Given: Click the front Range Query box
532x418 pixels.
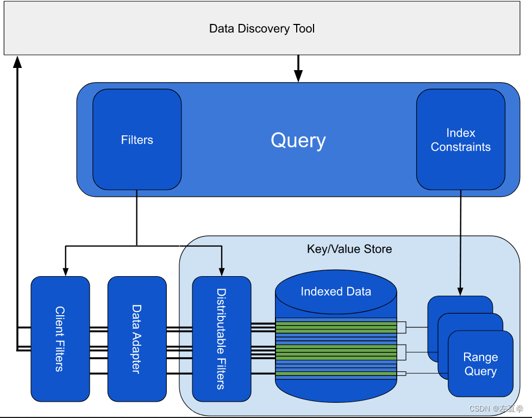Looking at the screenshot, I should pyautogui.click(x=480, y=364).
